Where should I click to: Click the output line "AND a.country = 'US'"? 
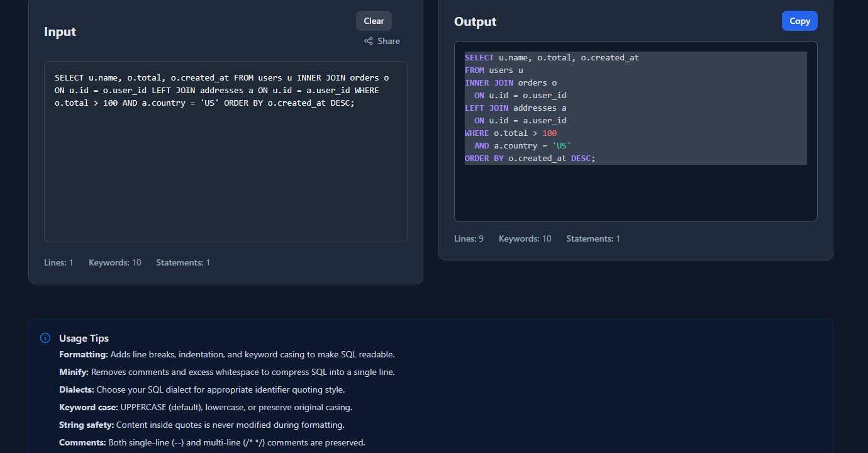(x=523, y=146)
